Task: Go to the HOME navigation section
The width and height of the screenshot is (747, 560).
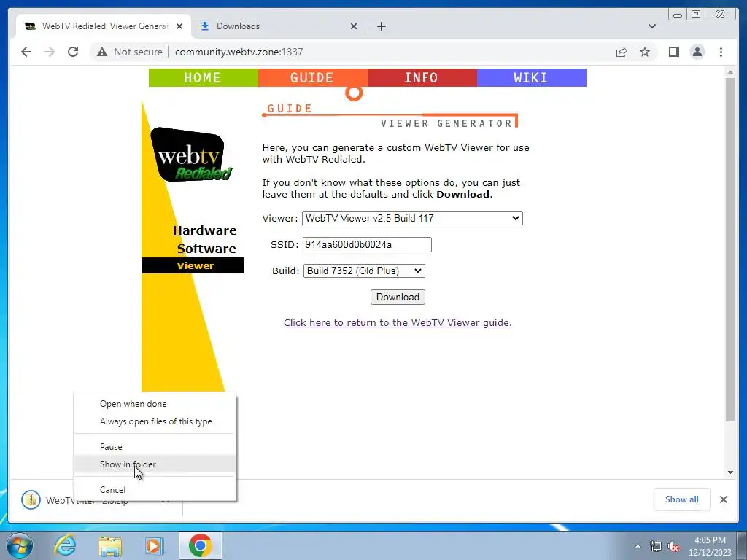Action: [203, 77]
